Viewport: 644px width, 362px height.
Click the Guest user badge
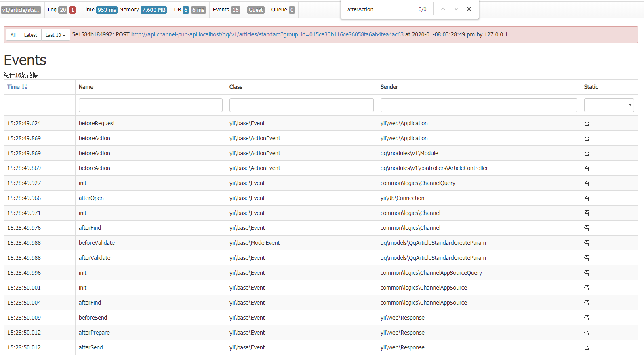256,10
